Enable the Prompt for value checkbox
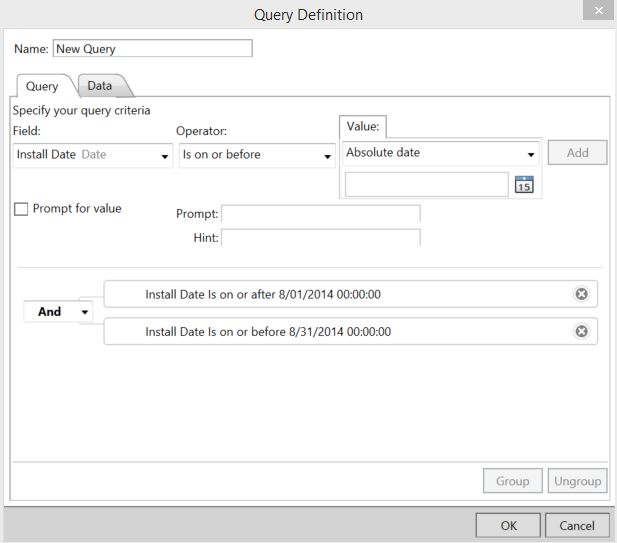617x543 pixels. tap(21, 209)
